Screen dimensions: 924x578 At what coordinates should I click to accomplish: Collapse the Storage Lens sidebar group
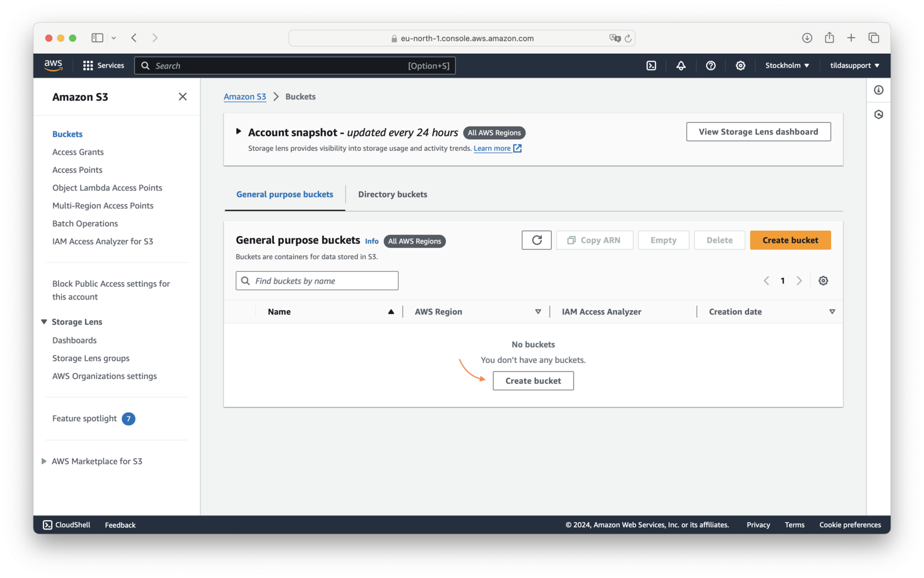click(x=44, y=321)
